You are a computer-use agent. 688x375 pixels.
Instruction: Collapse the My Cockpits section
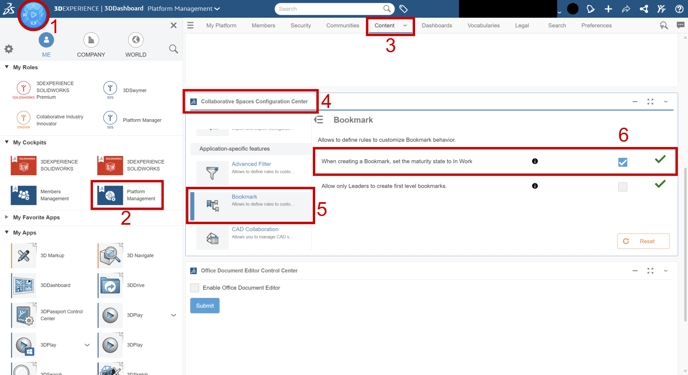pos(7,142)
